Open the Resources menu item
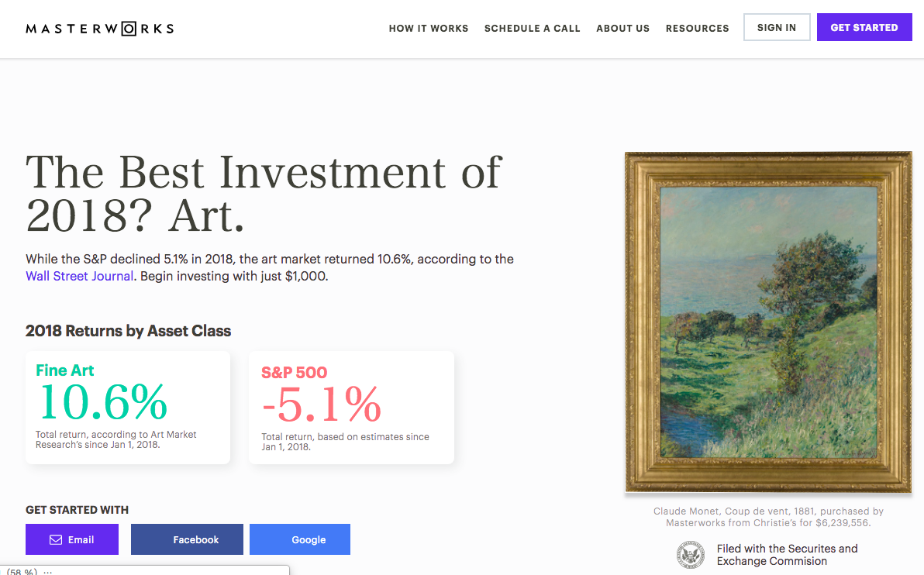This screenshot has width=924, height=575. 697,28
